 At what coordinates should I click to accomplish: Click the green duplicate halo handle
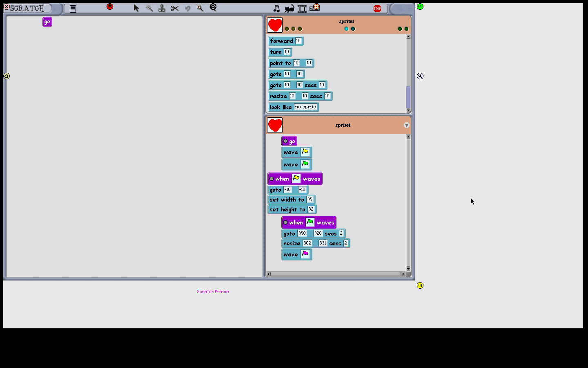(420, 7)
